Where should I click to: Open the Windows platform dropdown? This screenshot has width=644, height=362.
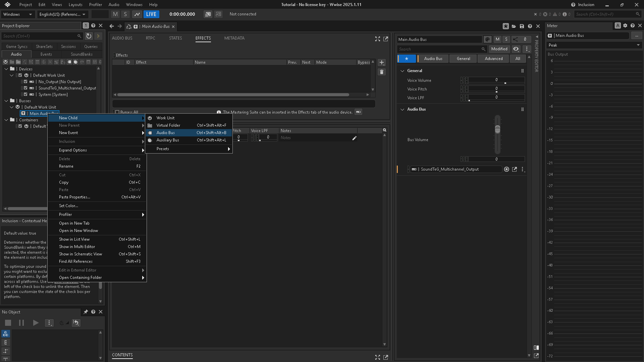17,14
